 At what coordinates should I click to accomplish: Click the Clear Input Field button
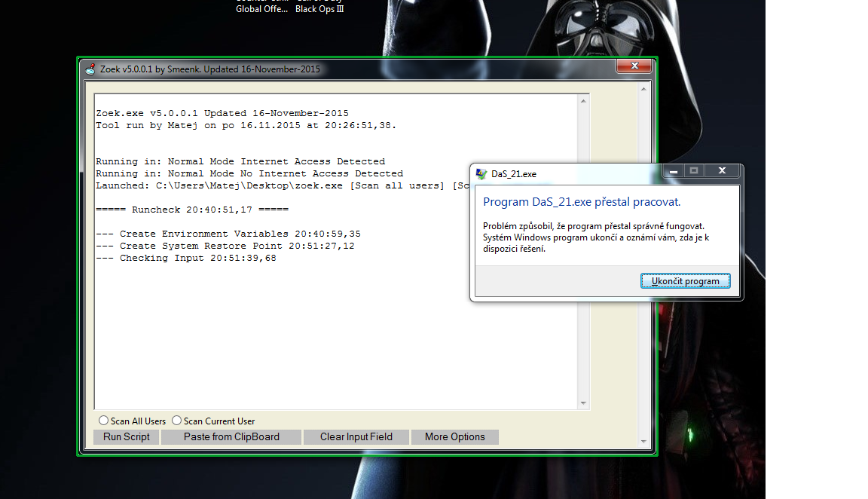coord(356,437)
